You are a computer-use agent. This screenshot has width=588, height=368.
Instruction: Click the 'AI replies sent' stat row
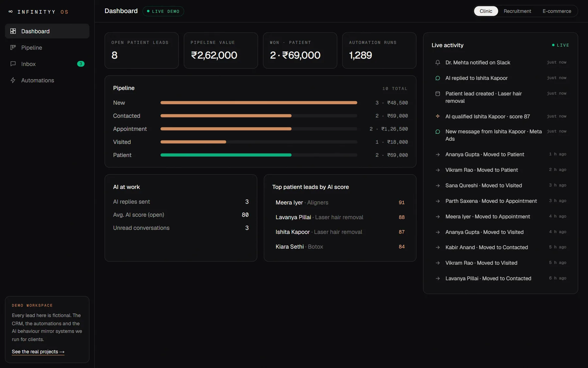[x=181, y=202]
